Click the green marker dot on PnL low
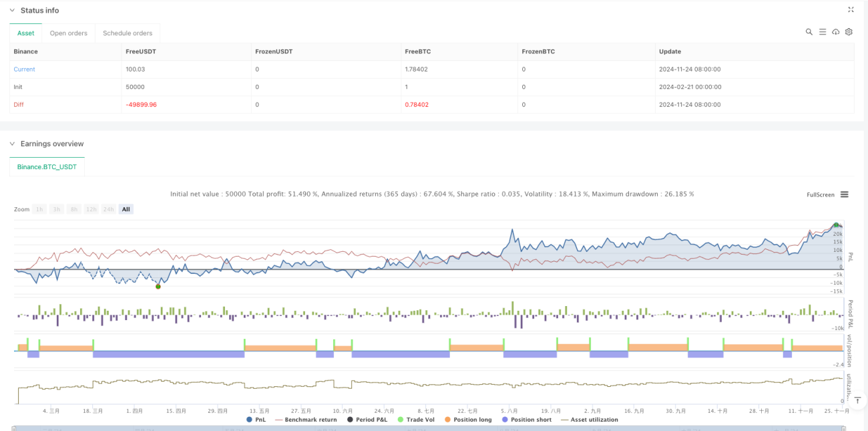The height and width of the screenshot is (431, 868). pyautogui.click(x=158, y=287)
